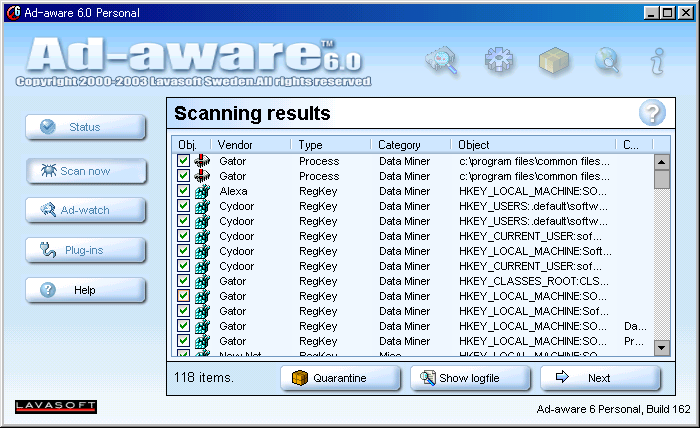Open quarantine list via the box icon

pyautogui.click(x=554, y=60)
